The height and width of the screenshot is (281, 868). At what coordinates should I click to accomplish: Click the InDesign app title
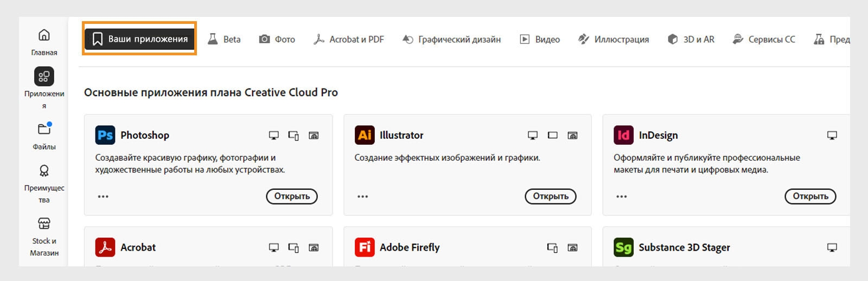658,135
